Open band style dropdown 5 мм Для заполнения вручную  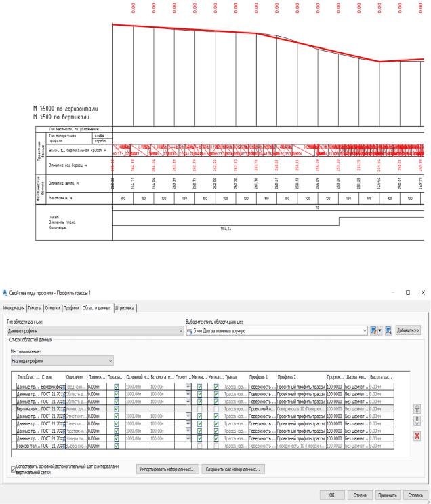click(277, 330)
